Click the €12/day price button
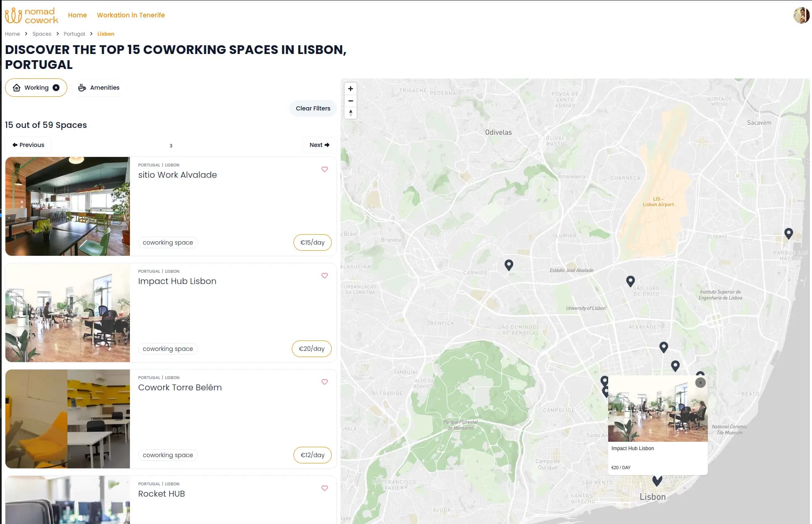Screen dimensions: 812x524 [x=313, y=455]
